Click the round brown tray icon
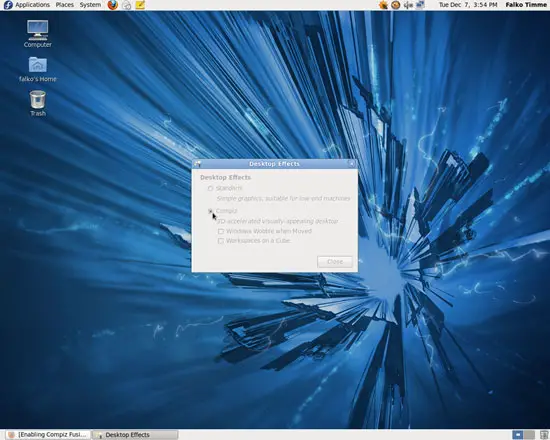Screen dimensions: 550x440 pyautogui.click(x=396, y=5)
